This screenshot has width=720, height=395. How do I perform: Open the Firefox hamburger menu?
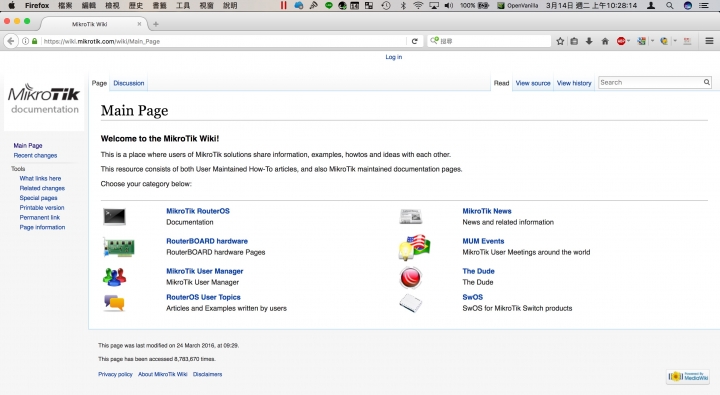pyautogui.click(x=709, y=41)
